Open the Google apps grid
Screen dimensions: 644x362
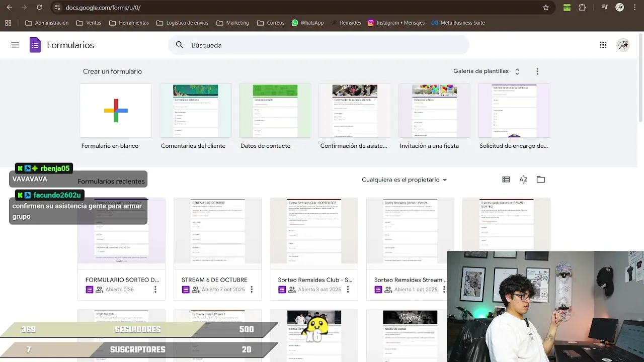tap(603, 45)
